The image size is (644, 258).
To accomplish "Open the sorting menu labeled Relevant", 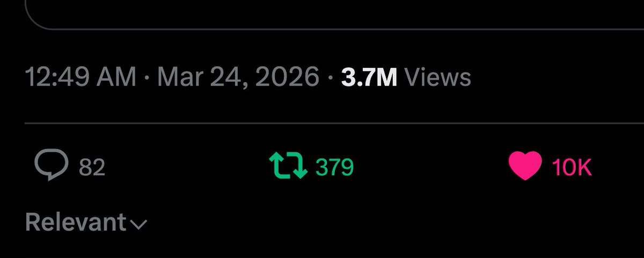I will [x=86, y=223].
